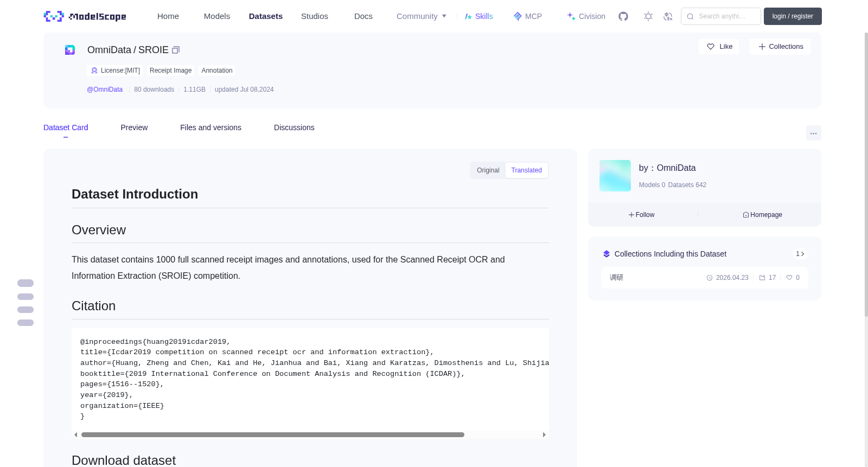
Task: Click the Datasets 642 count text
Action: pos(687,185)
